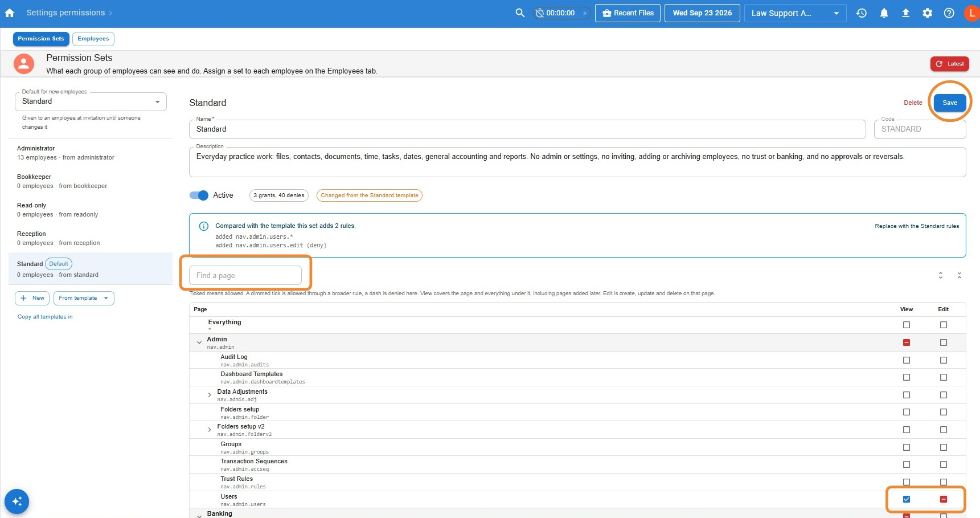Image resolution: width=980 pixels, height=518 pixels.
Task: Collapse all rows icon
Action: pyautogui.click(x=960, y=275)
